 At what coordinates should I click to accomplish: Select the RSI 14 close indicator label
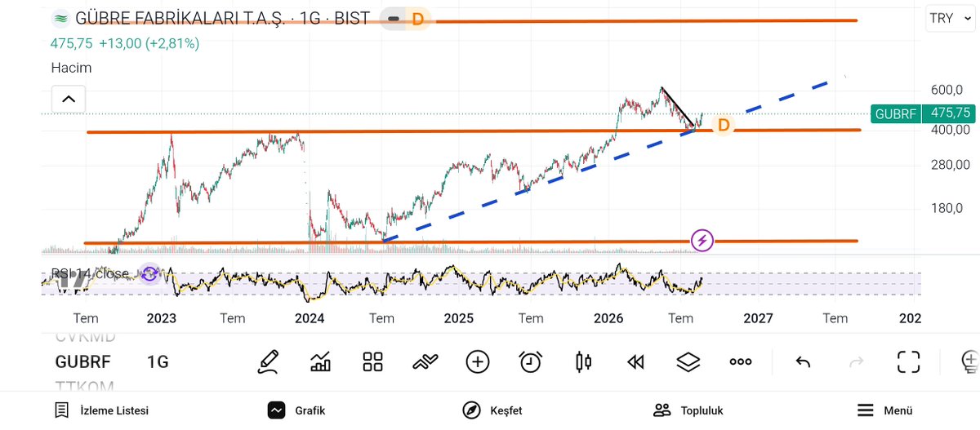(x=90, y=273)
